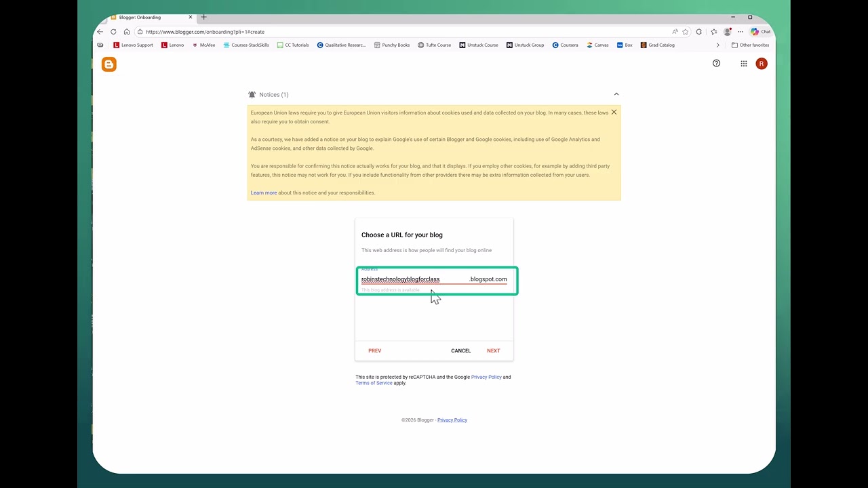The image size is (868, 488).
Task: Open Terms of Service link
Action: 374,383
